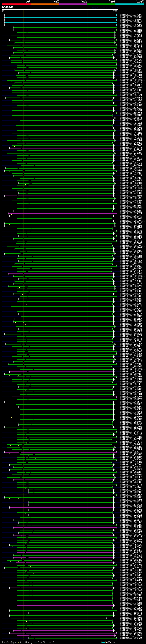Select the UniRef100_C5TC84 label
This screenshot has width=146, height=644.
coord(131,610)
